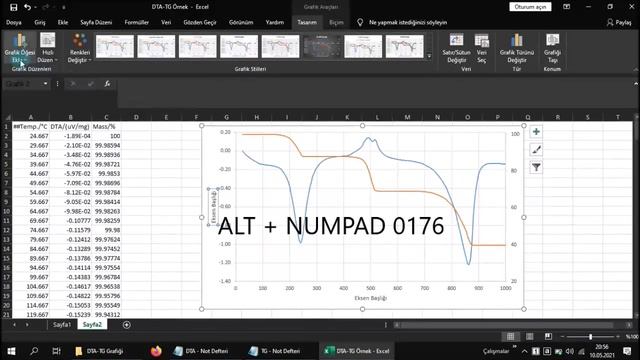This screenshot has height=360, width=640.
Task: Open the Yardım tab
Action: point(275,22)
